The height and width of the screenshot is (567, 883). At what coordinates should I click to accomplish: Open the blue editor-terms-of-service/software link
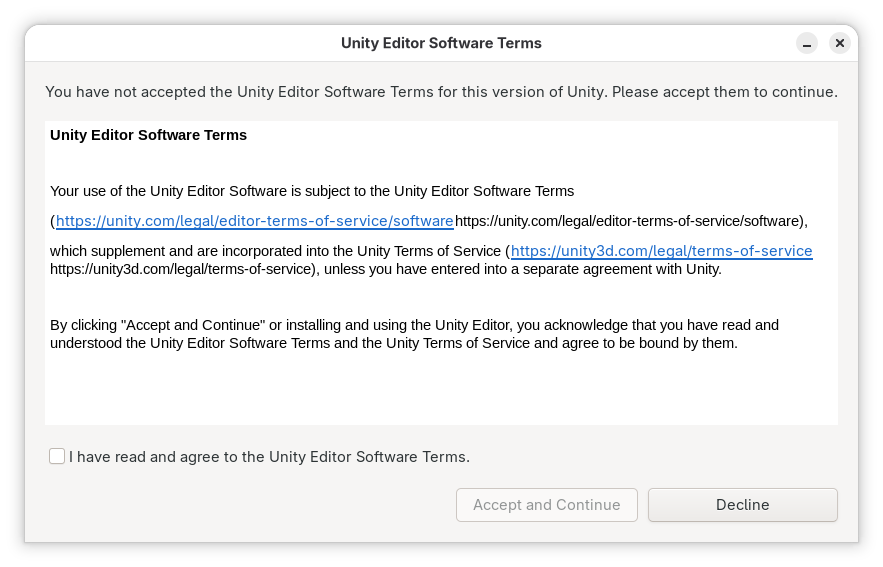click(254, 221)
